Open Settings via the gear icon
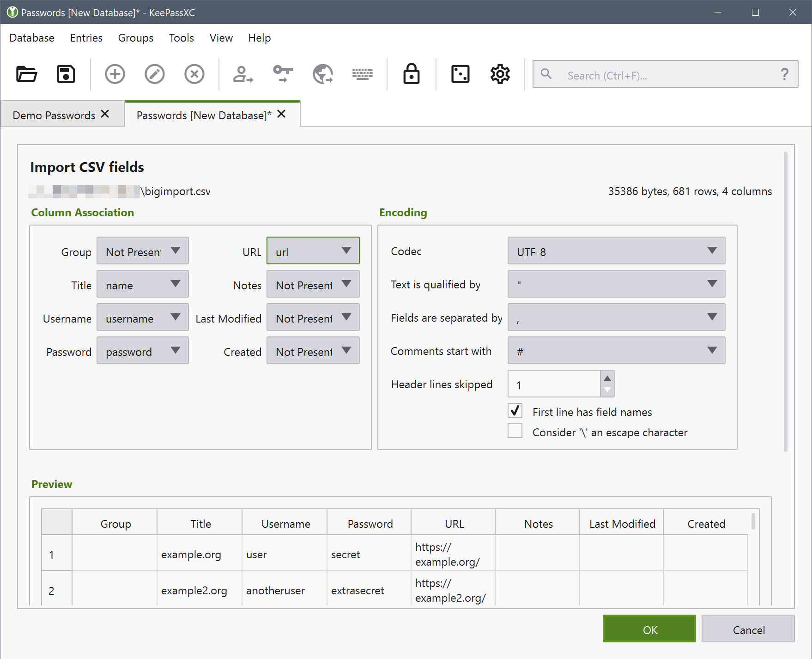 pyautogui.click(x=500, y=74)
